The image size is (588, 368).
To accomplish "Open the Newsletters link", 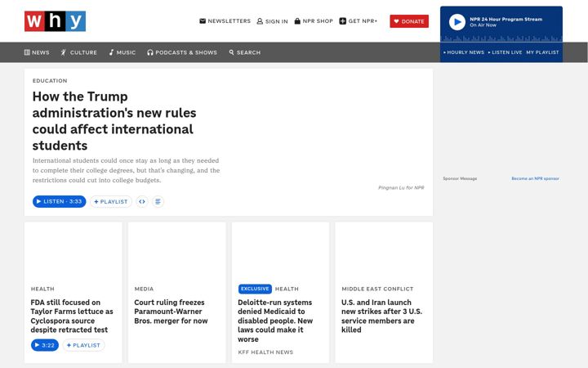I will click(225, 21).
